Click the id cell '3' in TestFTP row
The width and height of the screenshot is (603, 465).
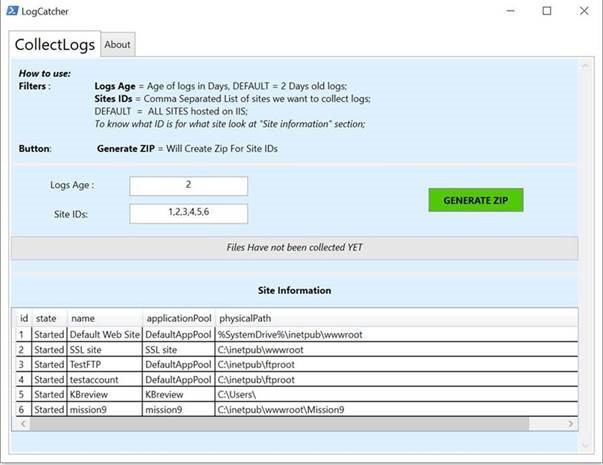click(24, 365)
